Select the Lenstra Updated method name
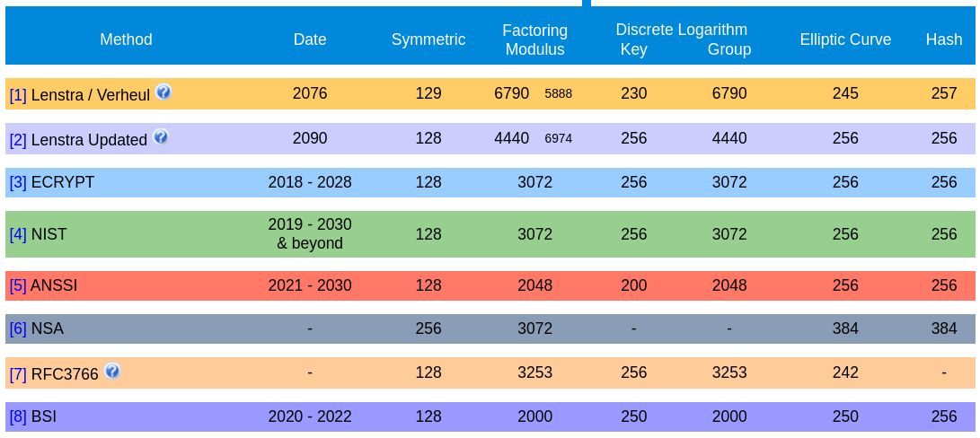Screen dimensions: 980x438 pos(89,139)
